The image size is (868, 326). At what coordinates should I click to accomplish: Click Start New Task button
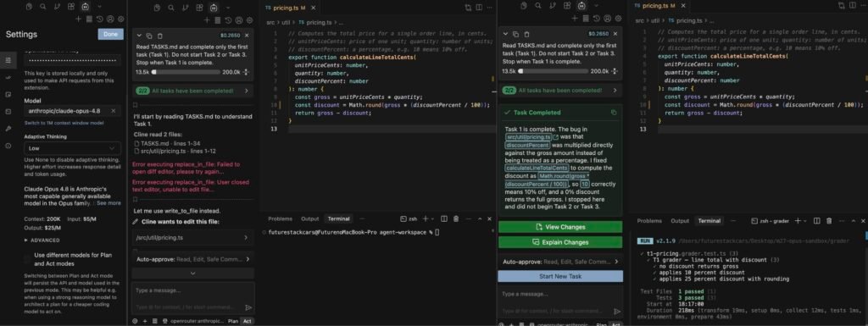[560, 276]
